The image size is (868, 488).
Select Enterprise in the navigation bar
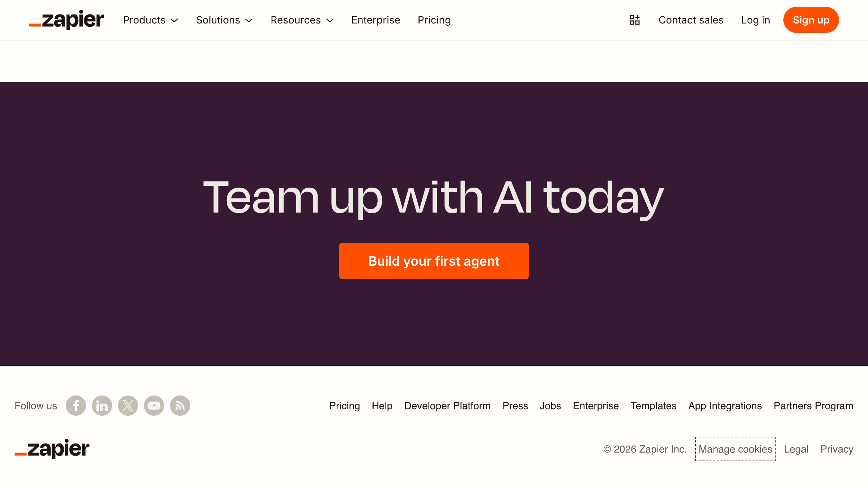click(x=376, y=20)
